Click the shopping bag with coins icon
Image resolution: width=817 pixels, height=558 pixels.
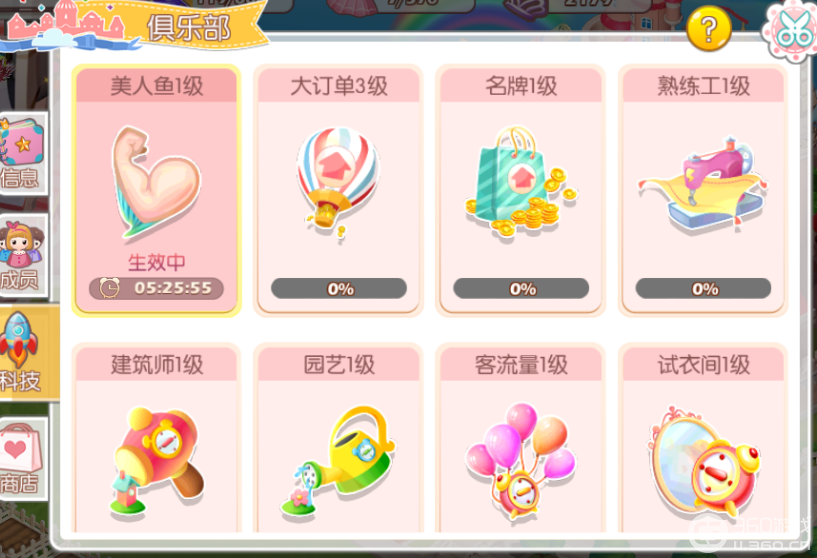pos(521,182)
